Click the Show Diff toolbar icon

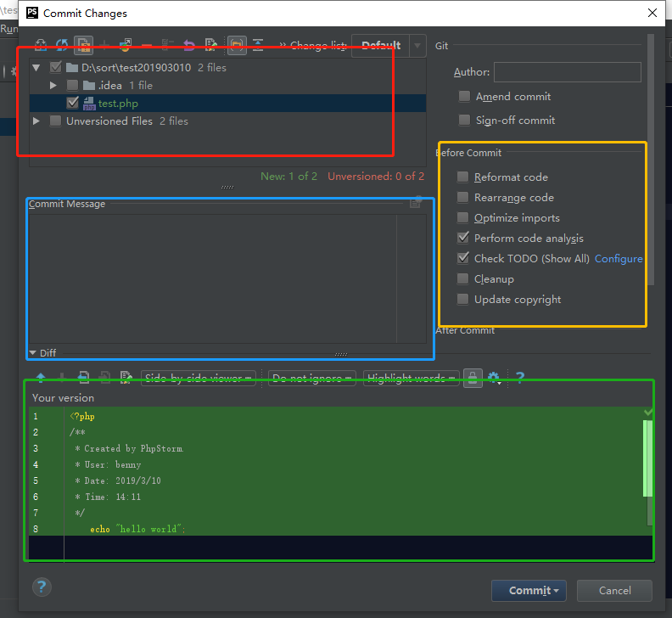coord(41,45)
